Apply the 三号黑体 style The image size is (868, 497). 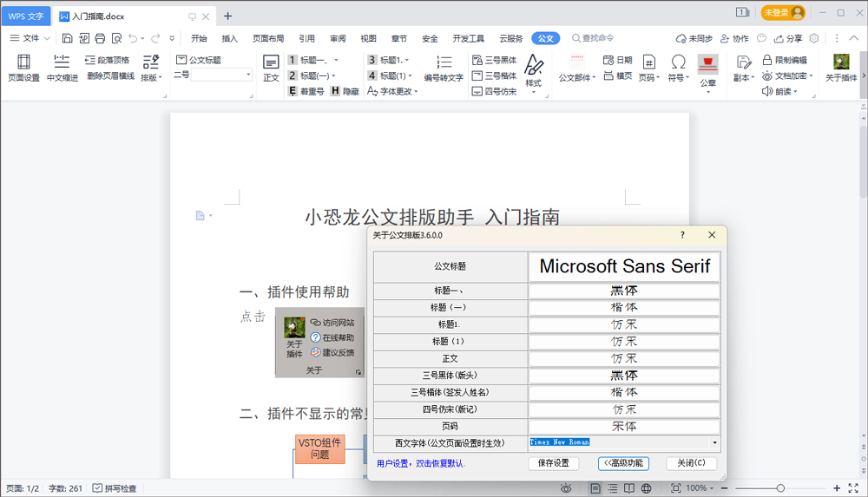[x=495, y=60]
